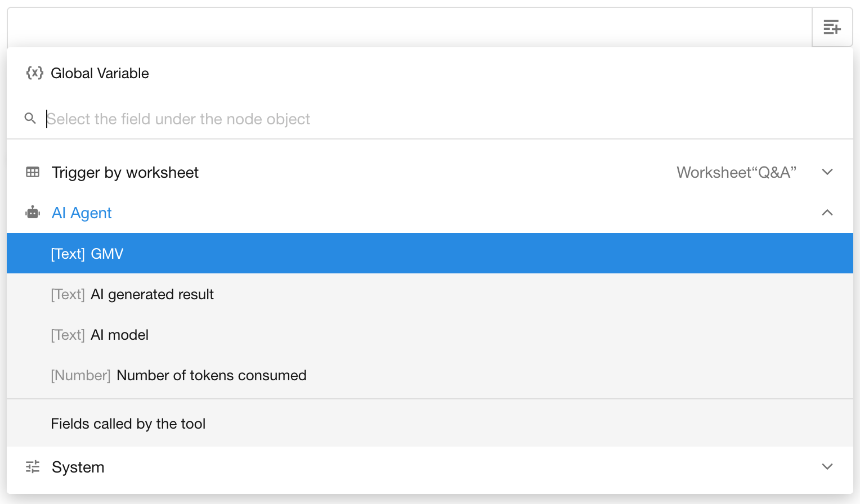Image resolution: width=860 pixels, height=504 pixels.
Task: Click the search magnifier icon
Action: (x=30, y=119)
